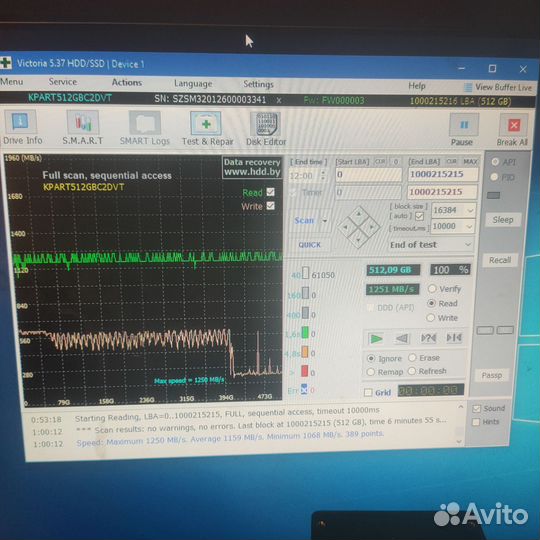This screenshot has height=540, width=540.
Task: Click the Start LBA input field
Action: 368,175
